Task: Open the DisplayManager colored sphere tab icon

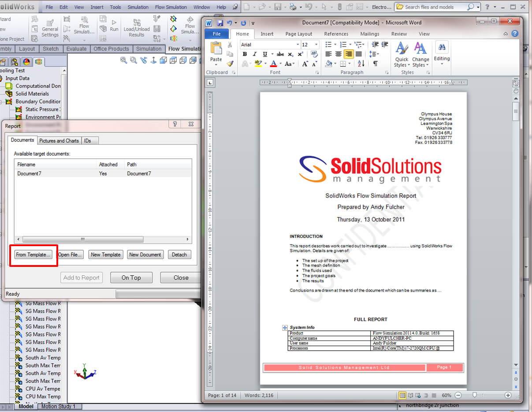Action: coord(26,62)
